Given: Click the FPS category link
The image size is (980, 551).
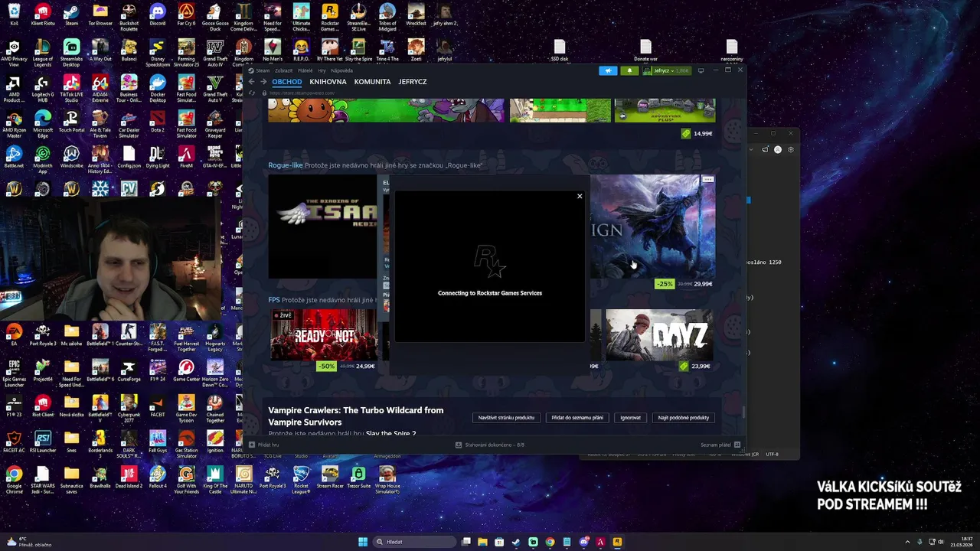Looking at the screenshot, I should pos(274,300).
